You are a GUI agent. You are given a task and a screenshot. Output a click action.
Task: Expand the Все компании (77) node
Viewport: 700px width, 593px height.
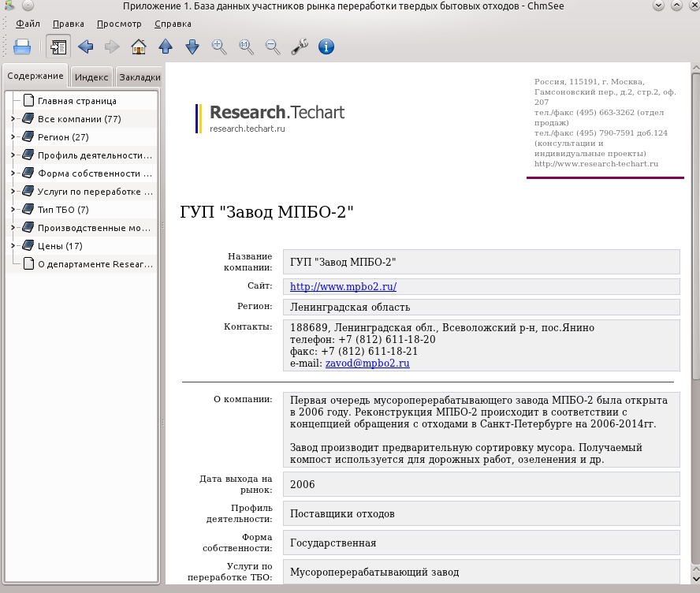point(13,119)
